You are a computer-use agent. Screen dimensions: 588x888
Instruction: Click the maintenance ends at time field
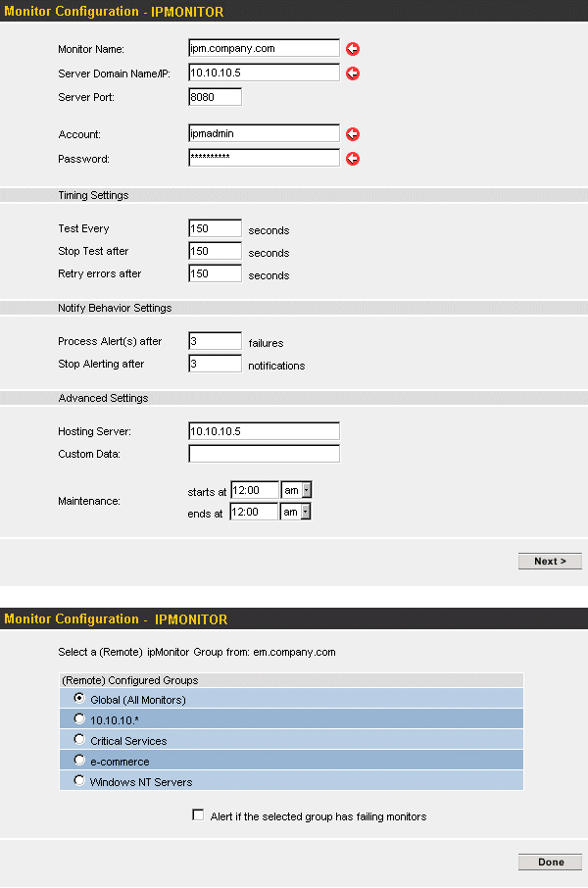click(254, 512)
